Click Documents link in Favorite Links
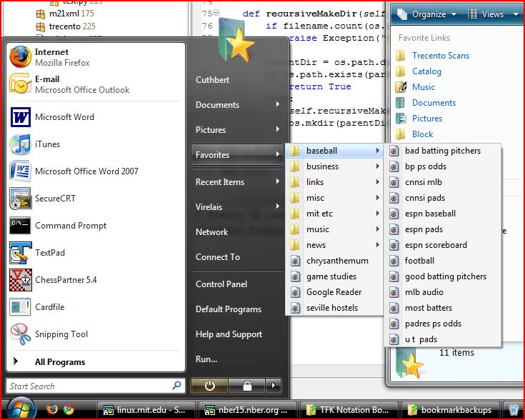This screenshot has width=525, height=420. pyautogui.click(x=434, y=103)
